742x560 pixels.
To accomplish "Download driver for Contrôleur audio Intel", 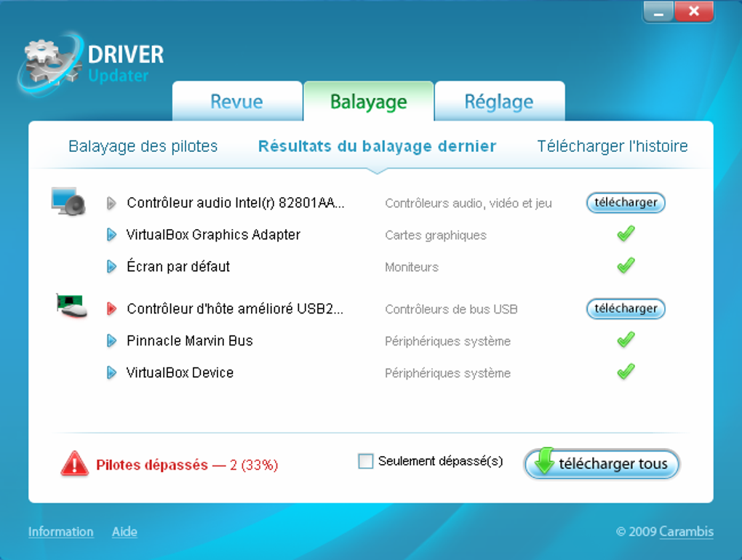I will (626, 202).
